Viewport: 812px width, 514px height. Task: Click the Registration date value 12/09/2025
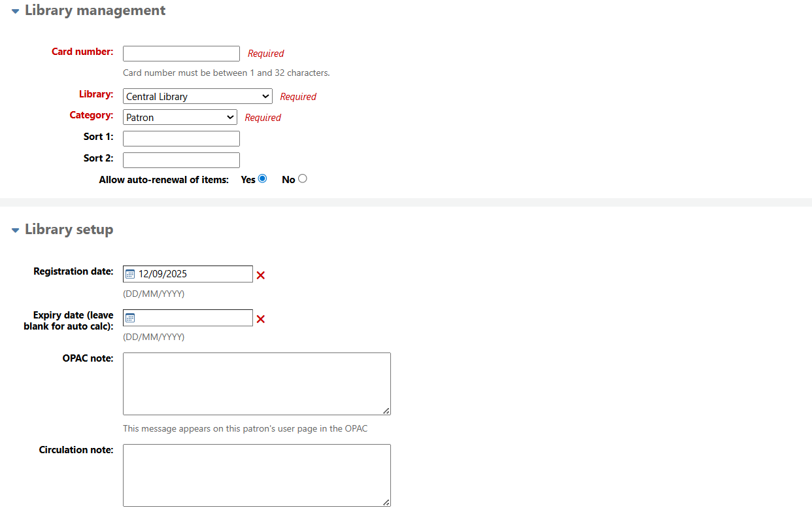pyautogui.click(x=163, y=274)
